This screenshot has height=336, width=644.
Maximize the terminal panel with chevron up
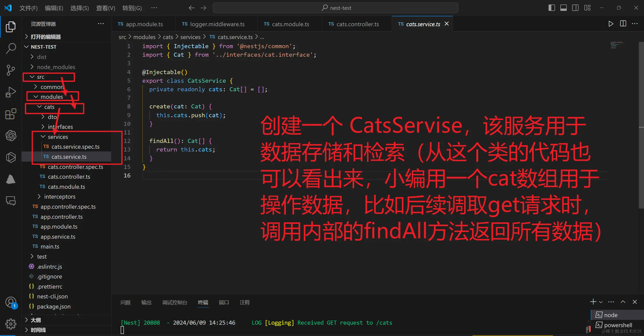[x=623, y=302]
